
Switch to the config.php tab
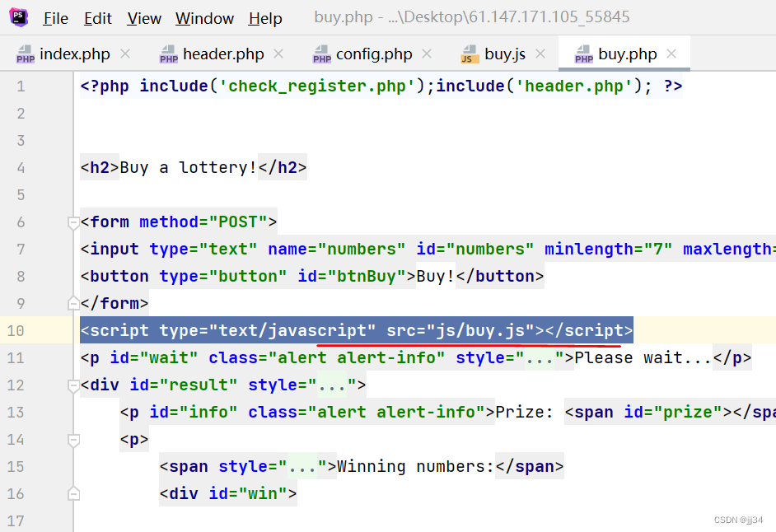tap(374, 54)
